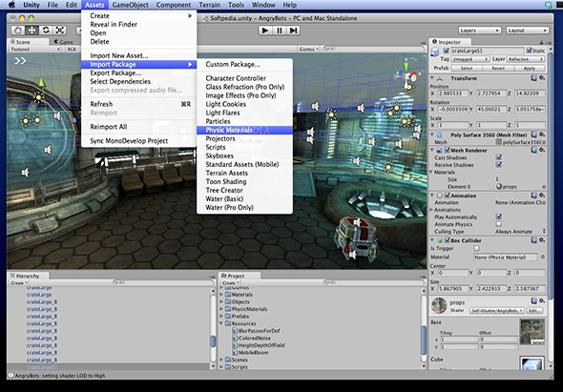Select the Scale tool

coord(59,31)
